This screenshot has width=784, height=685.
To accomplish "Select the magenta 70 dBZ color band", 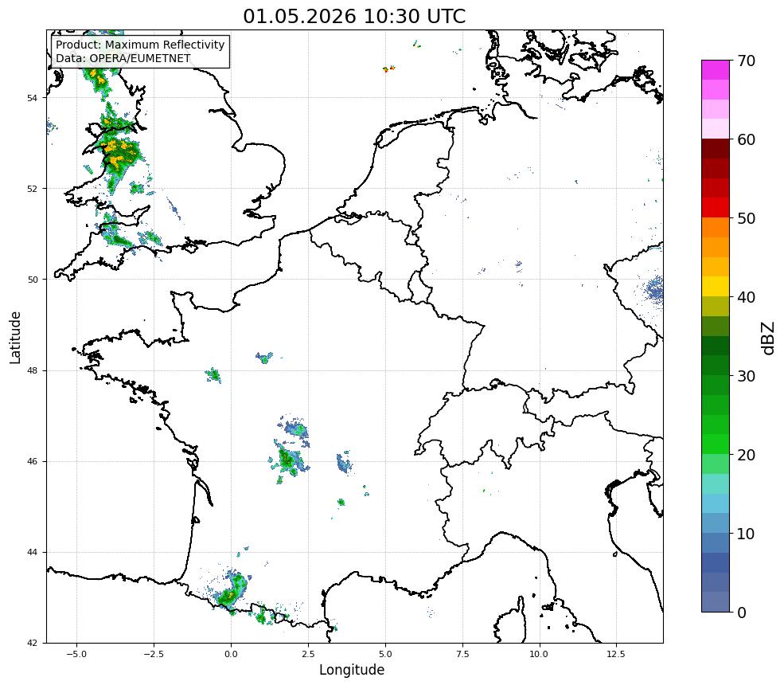I will click(716, 70).
